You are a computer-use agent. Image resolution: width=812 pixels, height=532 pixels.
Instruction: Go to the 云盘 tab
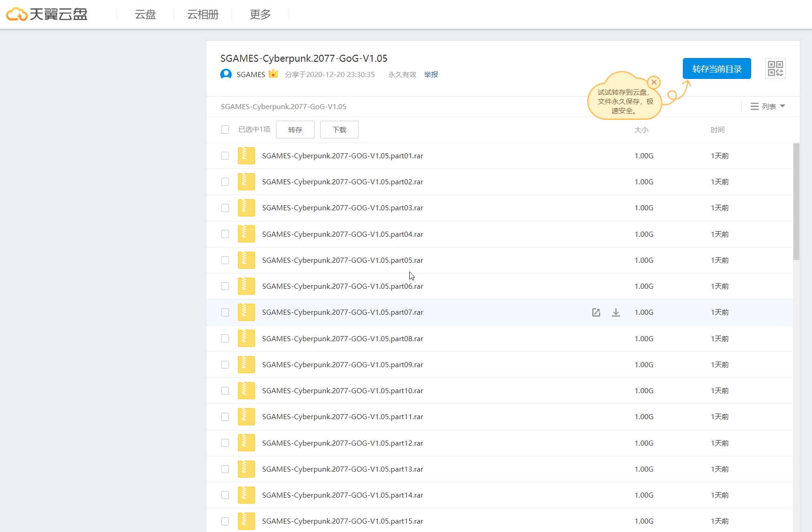pyautogui.click(x=145, y=14)
